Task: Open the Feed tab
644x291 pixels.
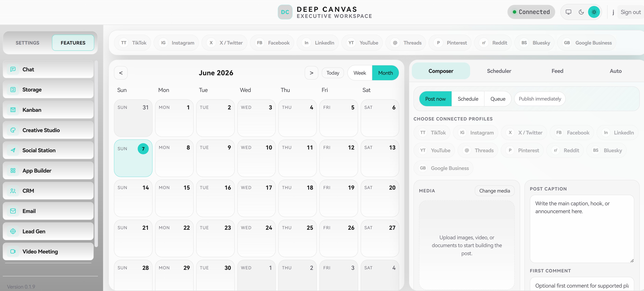Action: [557, 71]
